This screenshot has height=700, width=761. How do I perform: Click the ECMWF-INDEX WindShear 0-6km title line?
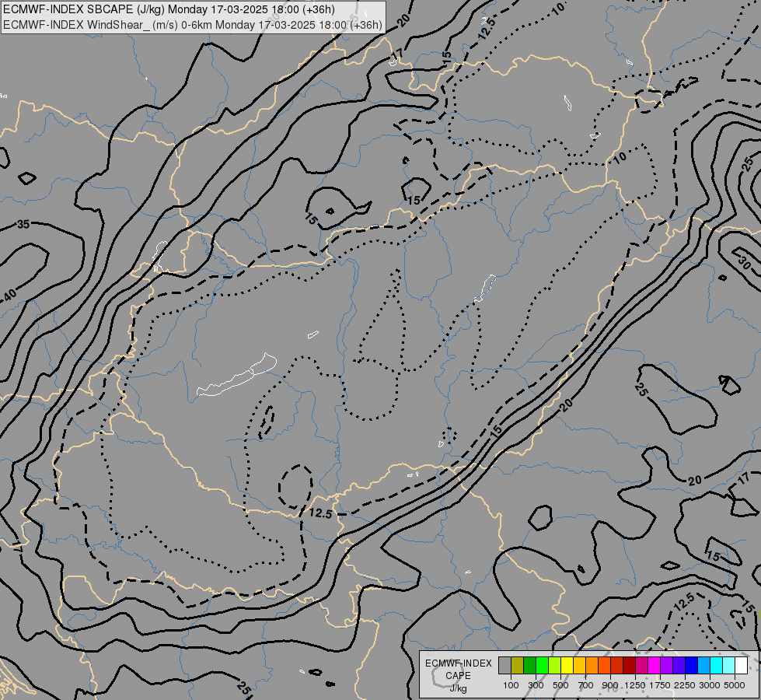193,25
